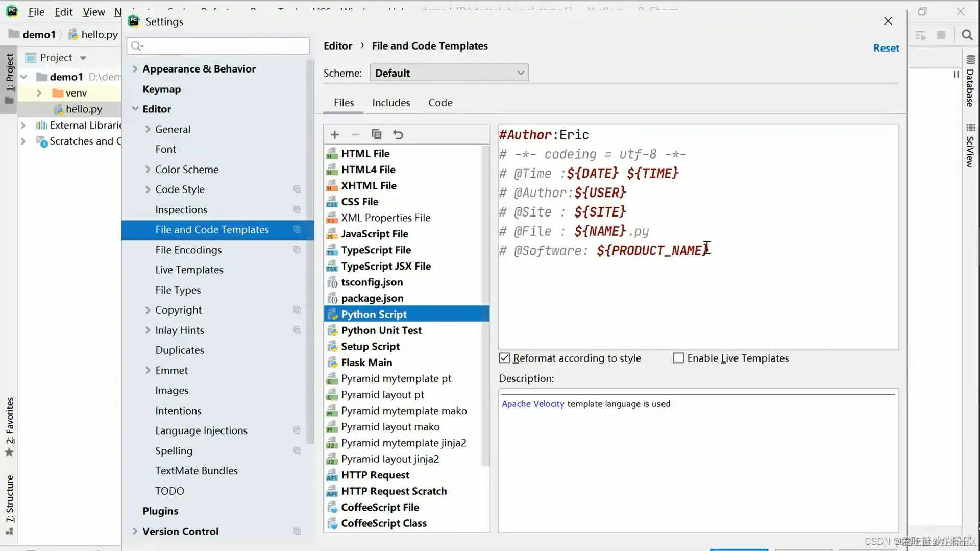Close the Settings dialog
The height and width of the screenshot is (551, 980).
[888, 21]
